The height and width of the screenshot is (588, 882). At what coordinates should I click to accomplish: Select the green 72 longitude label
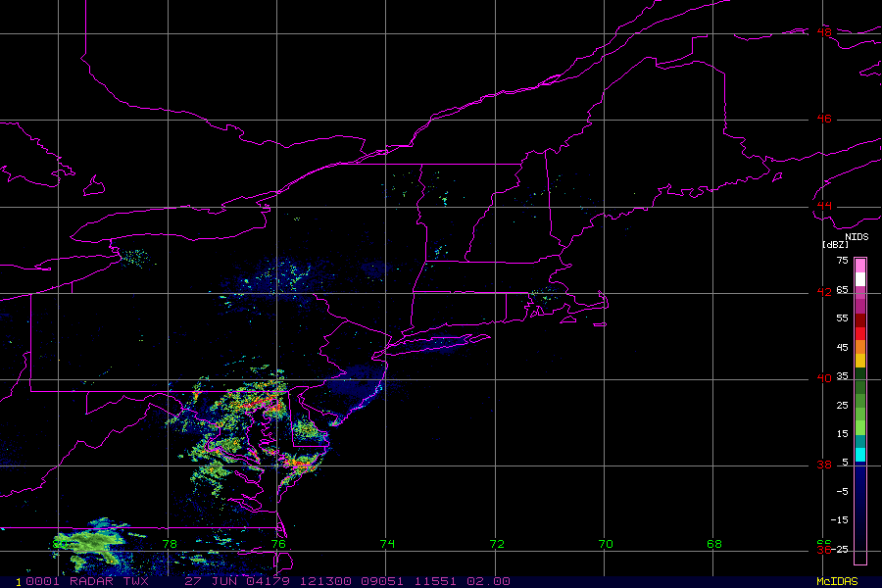tap(497, 544)
